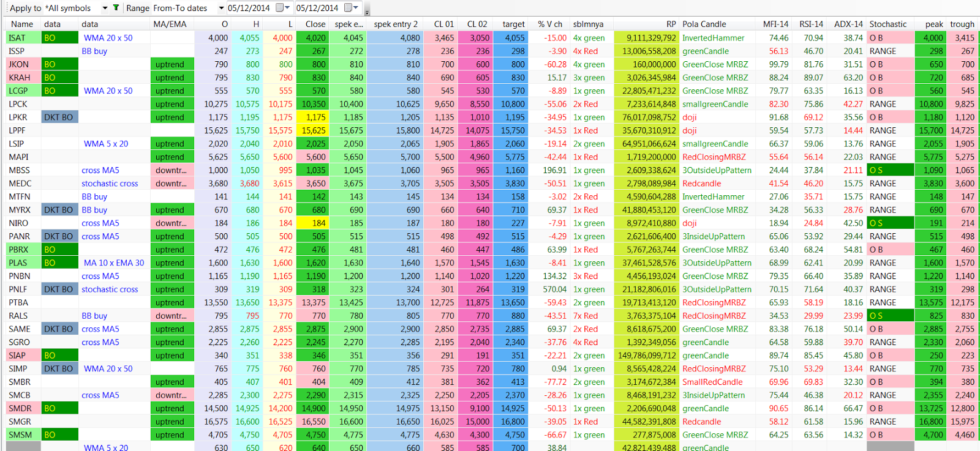
Task: Select the PBRX symbol cell
Action: pyautogui.click(x=23, y=250)
